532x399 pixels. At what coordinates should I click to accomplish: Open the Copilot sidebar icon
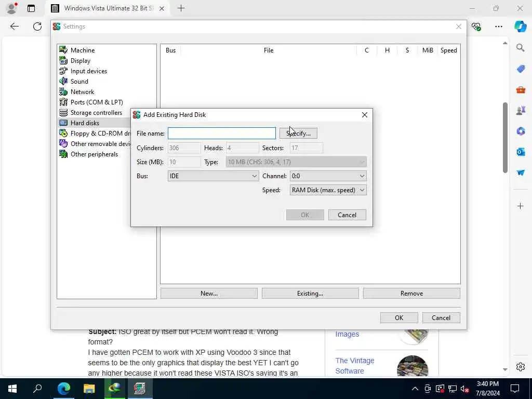[520, 26]
